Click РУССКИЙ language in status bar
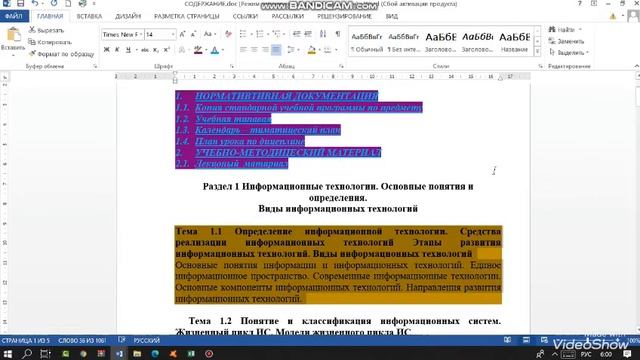 click(x=147, y=340)
